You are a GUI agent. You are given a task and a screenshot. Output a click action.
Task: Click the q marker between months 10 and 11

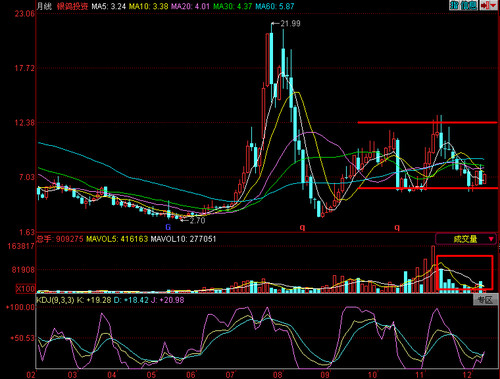pos(397,227)
